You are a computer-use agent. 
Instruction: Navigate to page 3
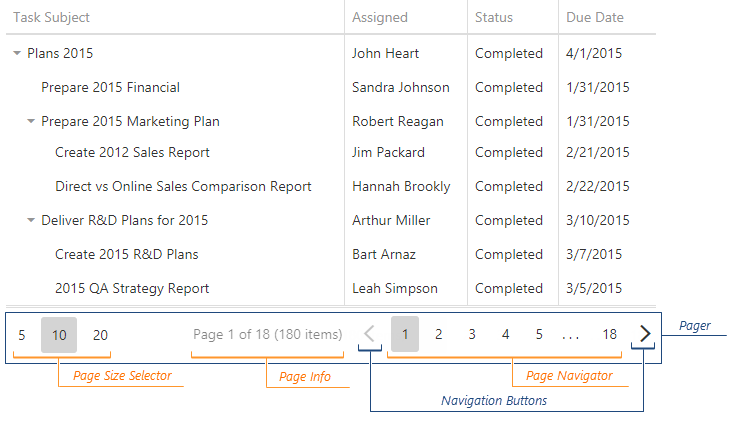472,334
